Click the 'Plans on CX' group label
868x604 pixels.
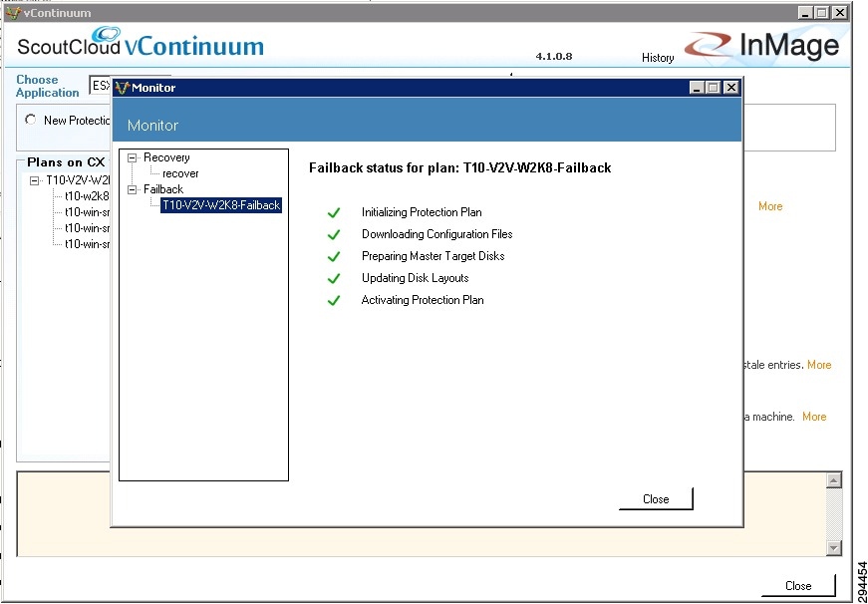[x=66, y=162]
